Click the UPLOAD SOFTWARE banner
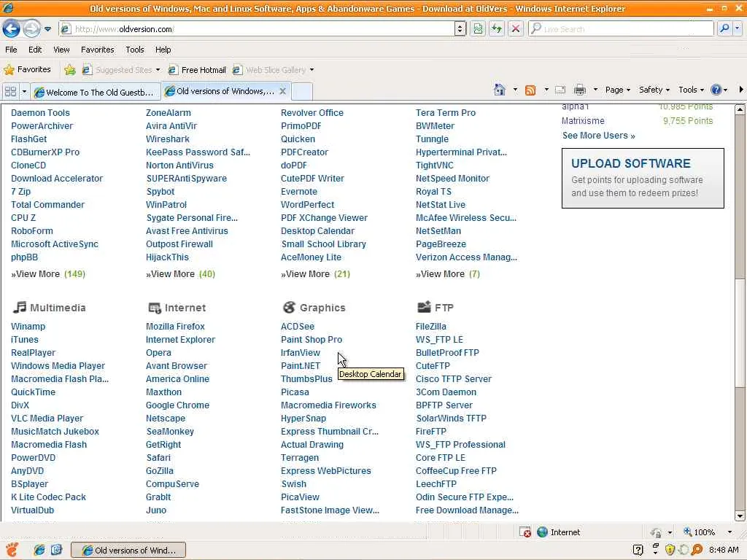Viewport: 747px width, 560px height. click(643, 178)
